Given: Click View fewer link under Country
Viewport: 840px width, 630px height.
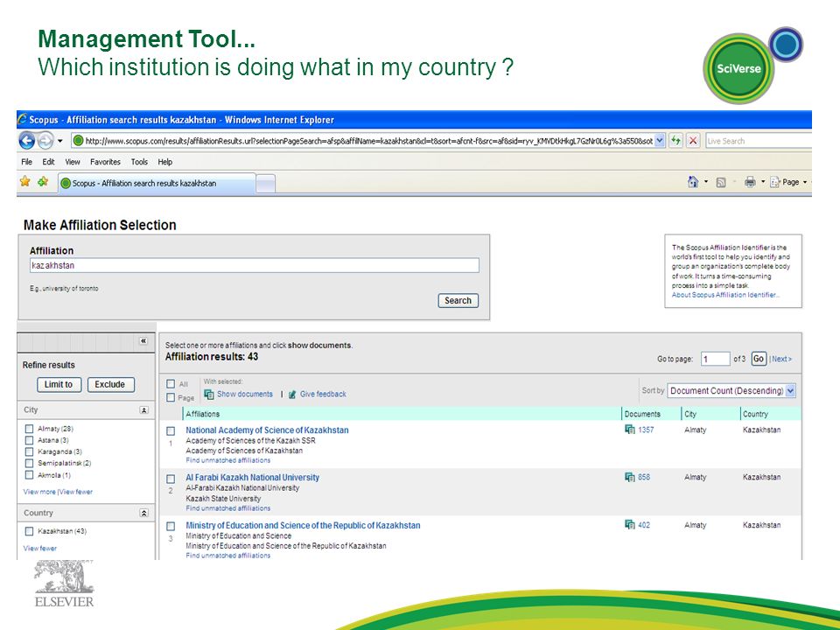Looking at the screenshot, I should point(39,549).
